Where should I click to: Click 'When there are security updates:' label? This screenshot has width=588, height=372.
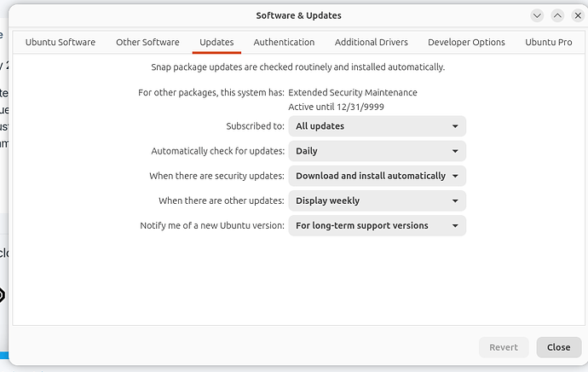[216, 176]
